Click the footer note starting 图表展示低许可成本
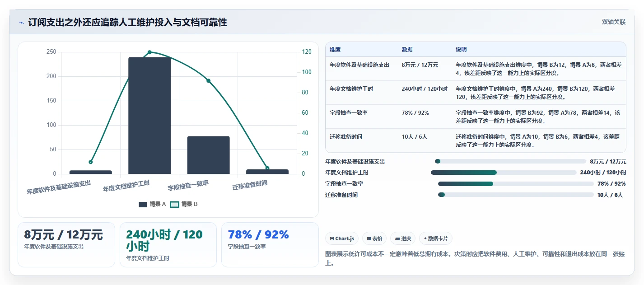Viewport: 644px width, 285px height. [475, 258]
